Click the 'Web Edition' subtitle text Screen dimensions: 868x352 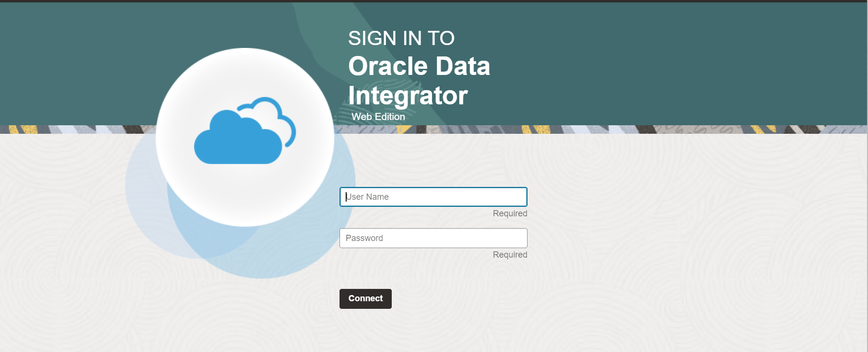[x=378, y=117]
